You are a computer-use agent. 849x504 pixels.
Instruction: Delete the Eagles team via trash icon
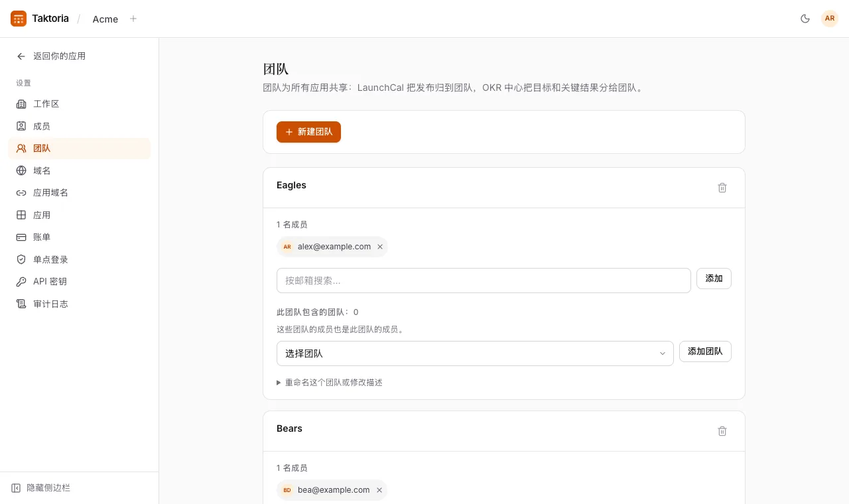point(722,188)
